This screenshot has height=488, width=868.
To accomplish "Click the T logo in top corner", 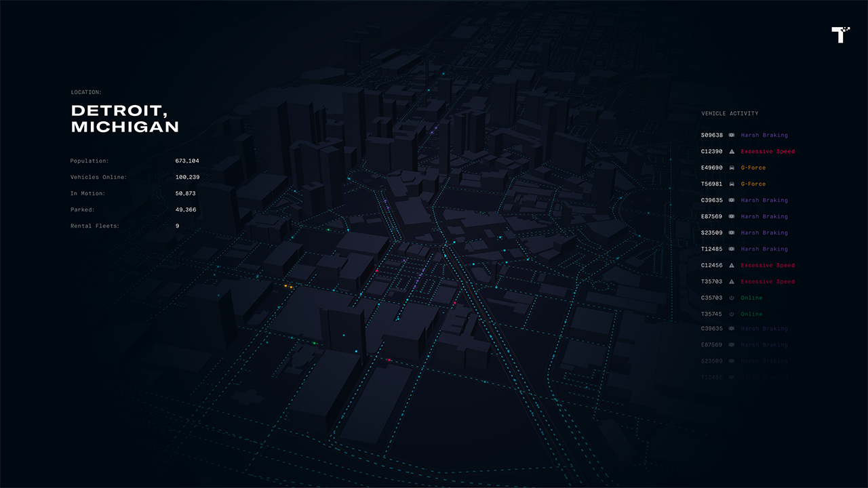I will tap(840, 35).
